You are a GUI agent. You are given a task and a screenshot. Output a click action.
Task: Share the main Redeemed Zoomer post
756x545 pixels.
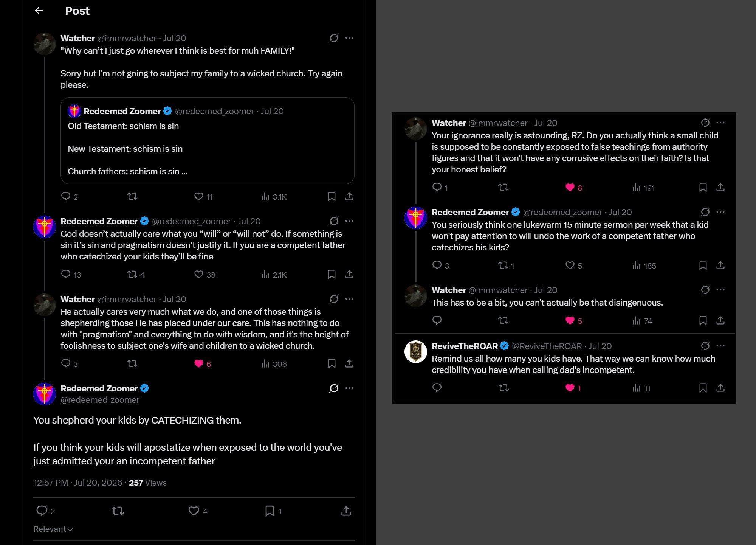tap(346, 511)
